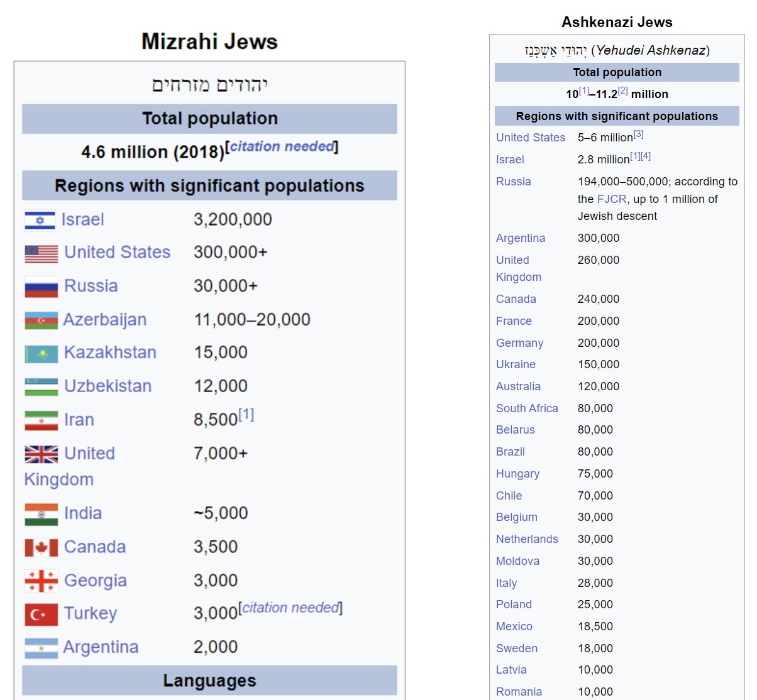757x700 pixels.
Task: Open the Belarus link
Action: (x=515, y=430)
